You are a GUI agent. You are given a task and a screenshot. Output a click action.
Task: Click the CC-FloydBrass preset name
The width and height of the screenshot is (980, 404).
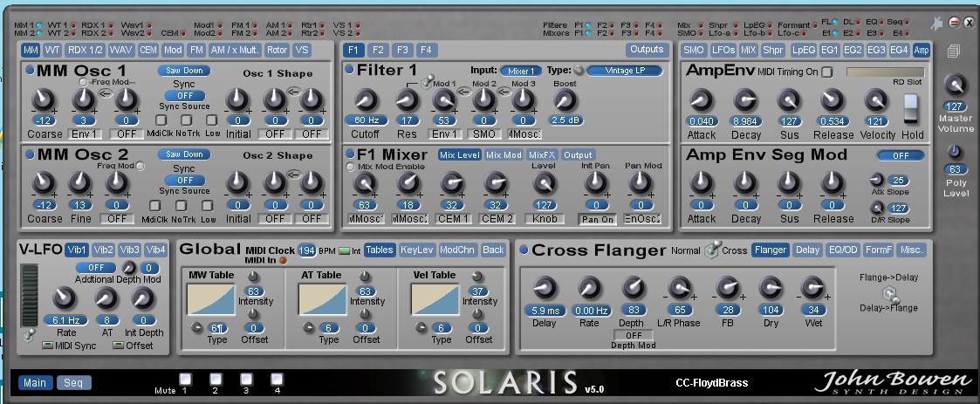711,383
